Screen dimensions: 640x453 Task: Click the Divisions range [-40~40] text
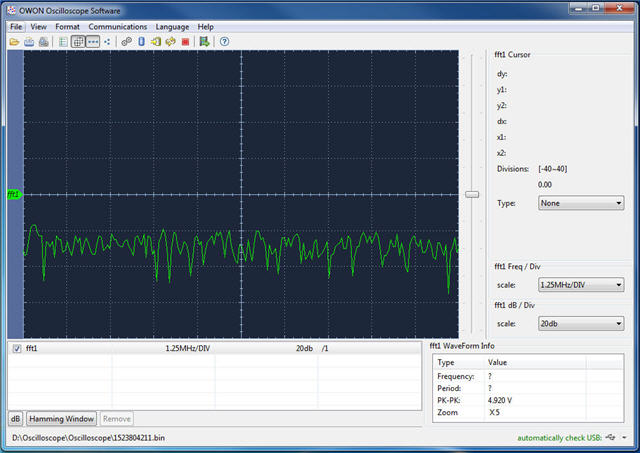click(x=553, y=169)
